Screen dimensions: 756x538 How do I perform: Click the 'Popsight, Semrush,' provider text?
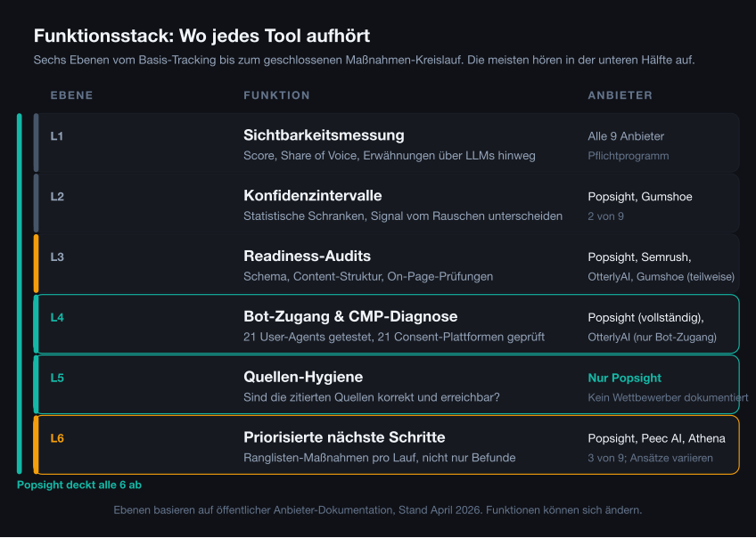pyautogui.click(x=639, y=257)
